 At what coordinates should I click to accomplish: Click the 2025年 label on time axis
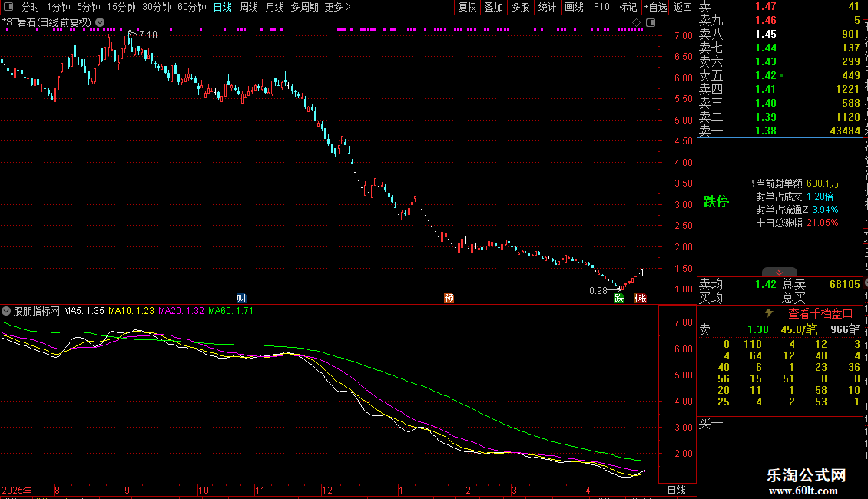click(x=17, y=490)
